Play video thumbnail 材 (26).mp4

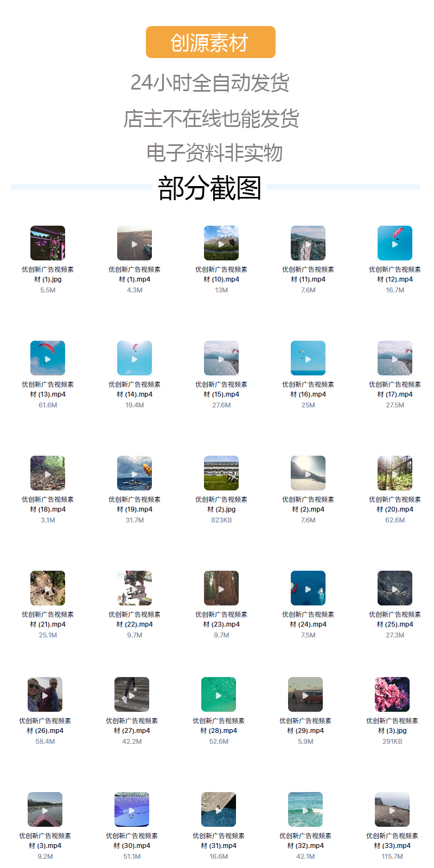click(45, 694)
